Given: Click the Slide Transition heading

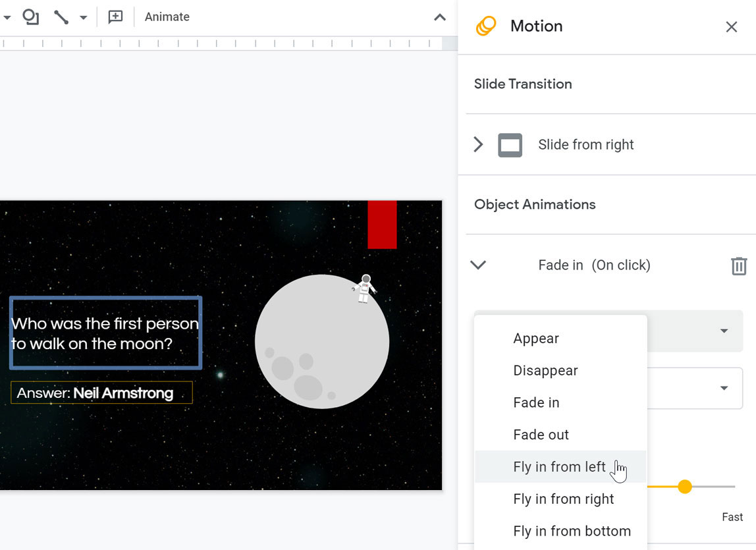Looking at the screenshot, I should click(523, 84).
